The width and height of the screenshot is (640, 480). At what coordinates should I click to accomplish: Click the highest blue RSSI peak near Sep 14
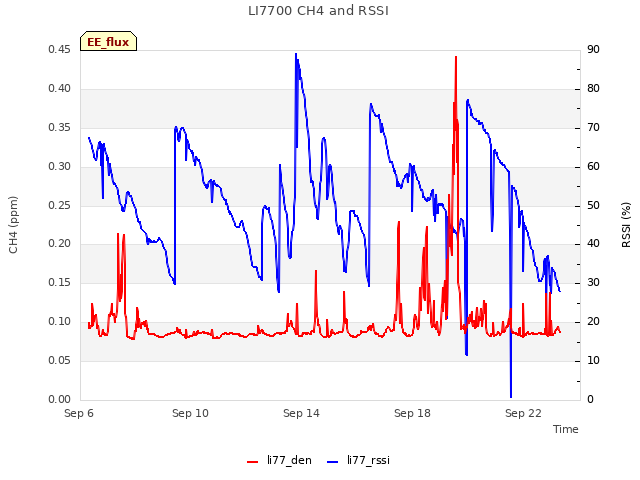pyautogui.click(x=296, y=54)
